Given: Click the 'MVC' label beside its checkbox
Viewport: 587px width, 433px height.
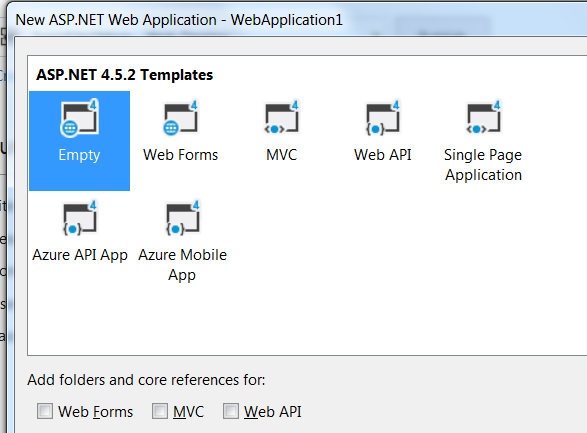Looking at the screenshot, I should coord(188,412).
